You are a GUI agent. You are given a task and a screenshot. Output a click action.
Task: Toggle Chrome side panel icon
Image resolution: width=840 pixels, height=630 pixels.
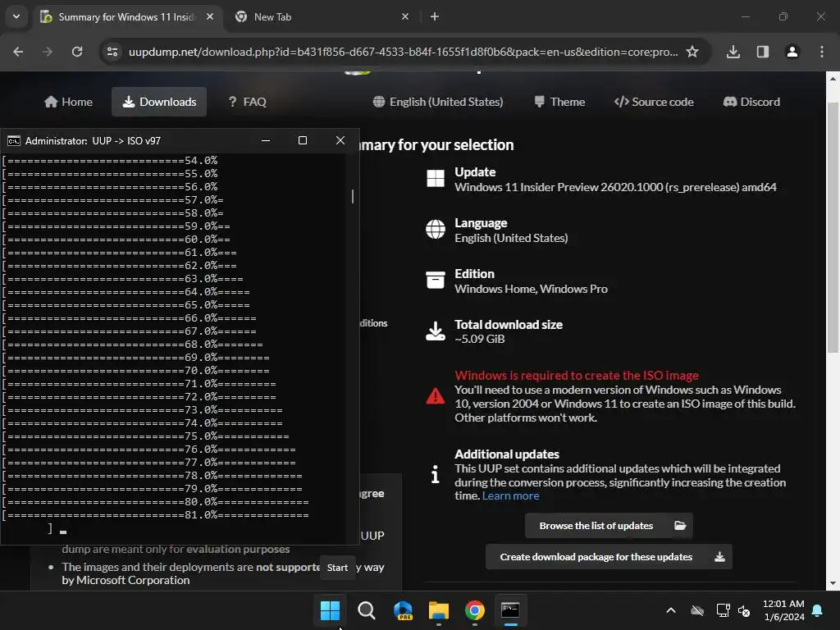click(x=763, y=52)
